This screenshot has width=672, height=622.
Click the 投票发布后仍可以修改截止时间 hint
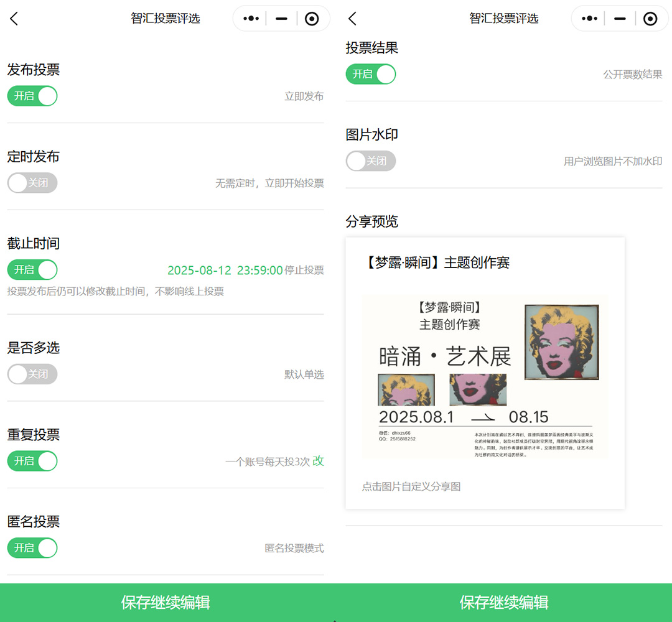click(116, 291)
